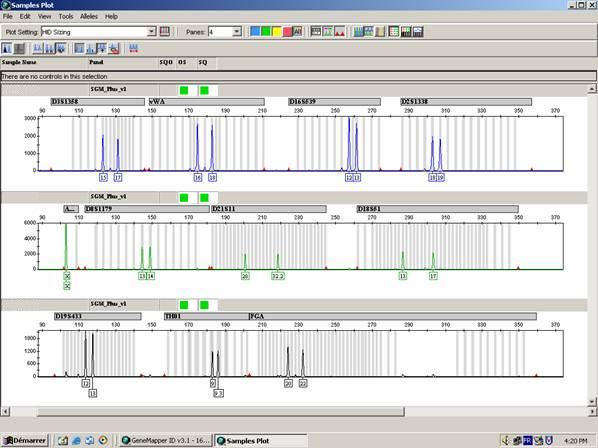Select the first peak display mode icon
598x448 pixels.
pyautogui.click(x=7, y=48)
